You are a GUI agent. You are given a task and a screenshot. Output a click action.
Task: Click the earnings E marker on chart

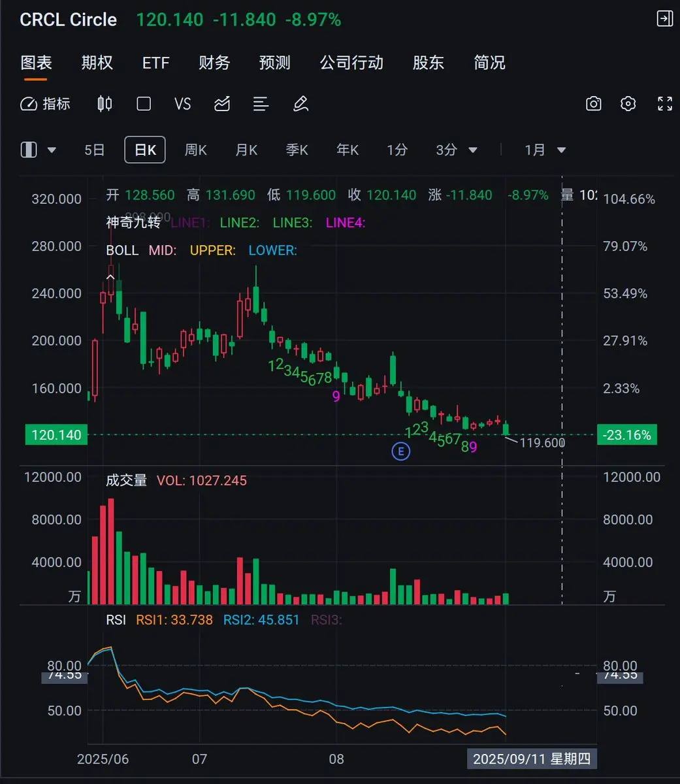coord(400,451)
